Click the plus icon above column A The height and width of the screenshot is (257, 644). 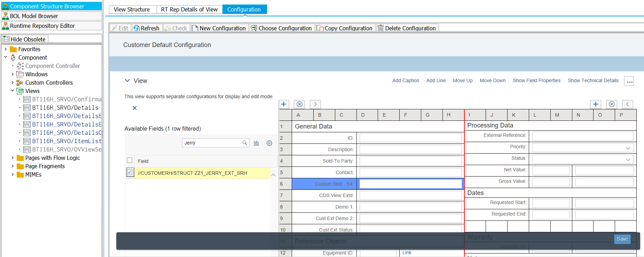[284, 104]
